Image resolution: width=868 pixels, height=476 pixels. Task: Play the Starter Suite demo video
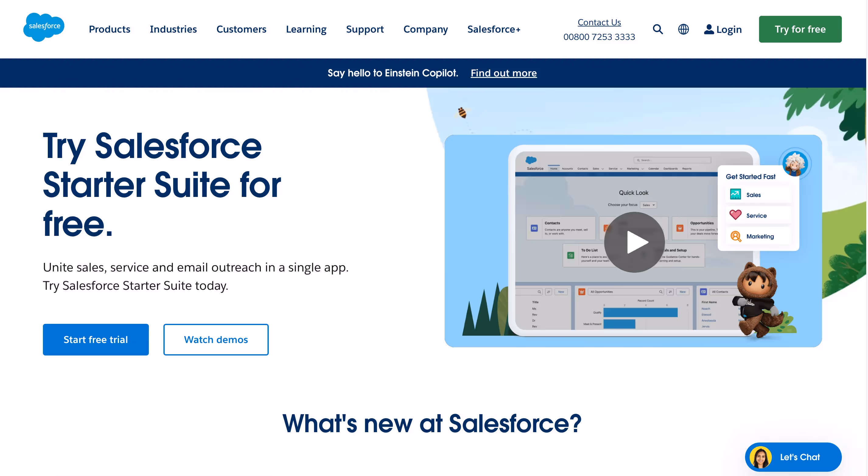coord(634,242)
